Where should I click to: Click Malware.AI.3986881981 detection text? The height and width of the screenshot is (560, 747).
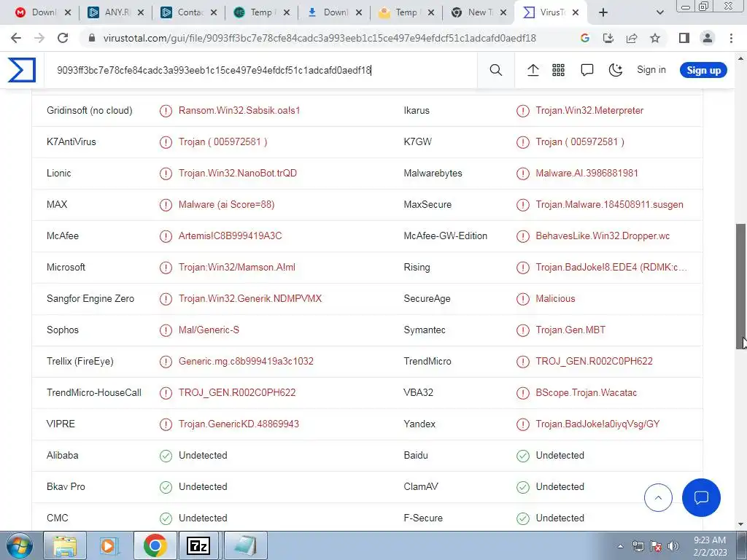coord(587,174)
